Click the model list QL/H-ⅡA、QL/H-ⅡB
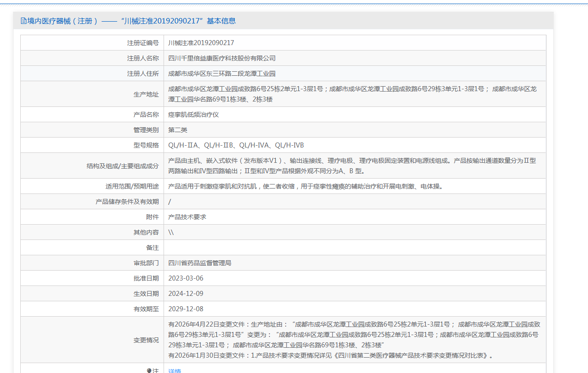Screen dimensions: 588x373 (236, 145)
